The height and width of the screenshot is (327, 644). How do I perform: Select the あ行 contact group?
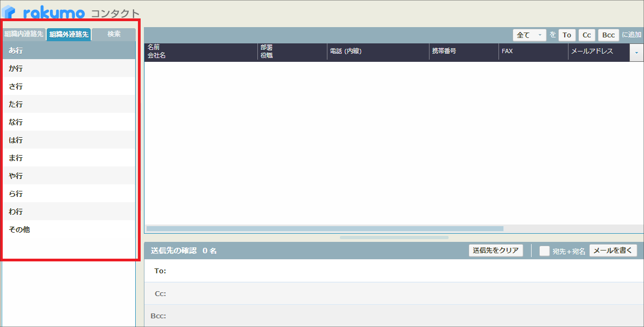(x=69, y=50)
